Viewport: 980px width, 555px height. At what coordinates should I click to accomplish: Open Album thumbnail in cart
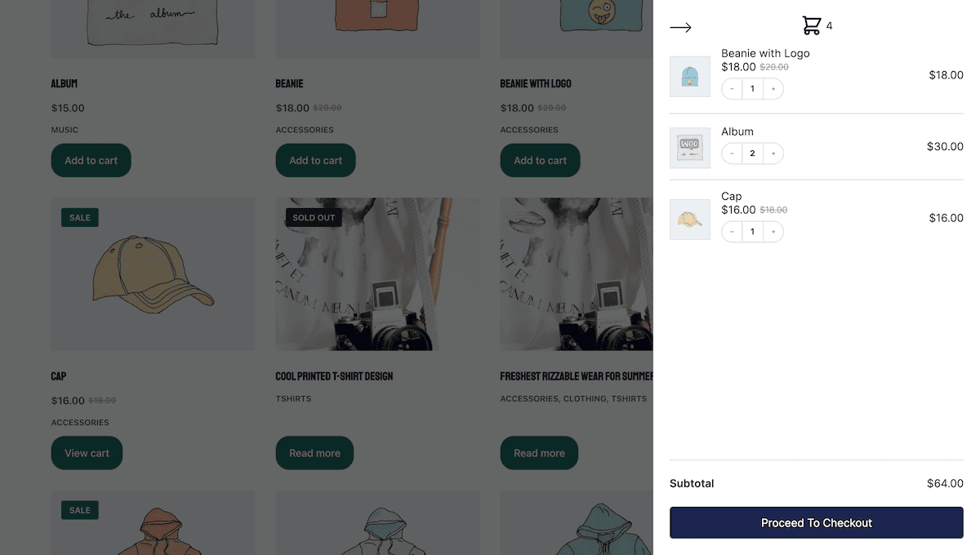tap(690, 148)
